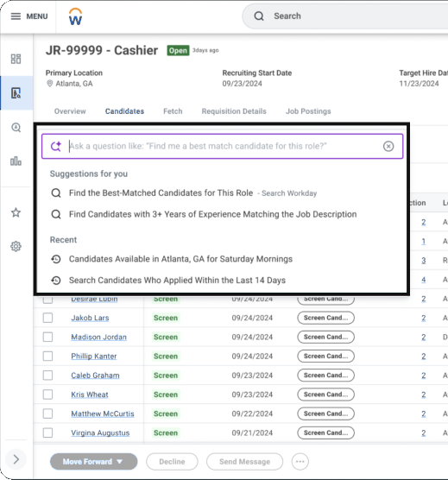Choose 'Find Candidates with 3+ Years of Experience'

[212, 214]
